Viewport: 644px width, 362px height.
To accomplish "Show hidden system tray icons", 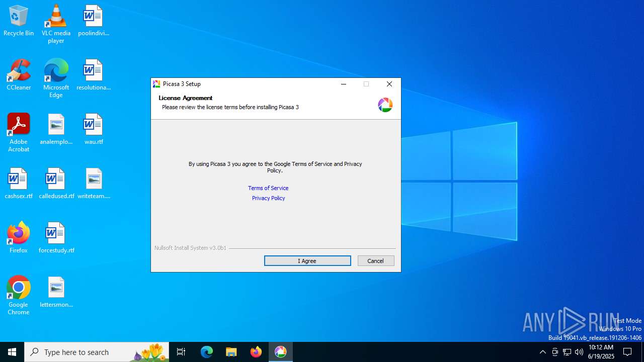I will [x=542, y=352].
